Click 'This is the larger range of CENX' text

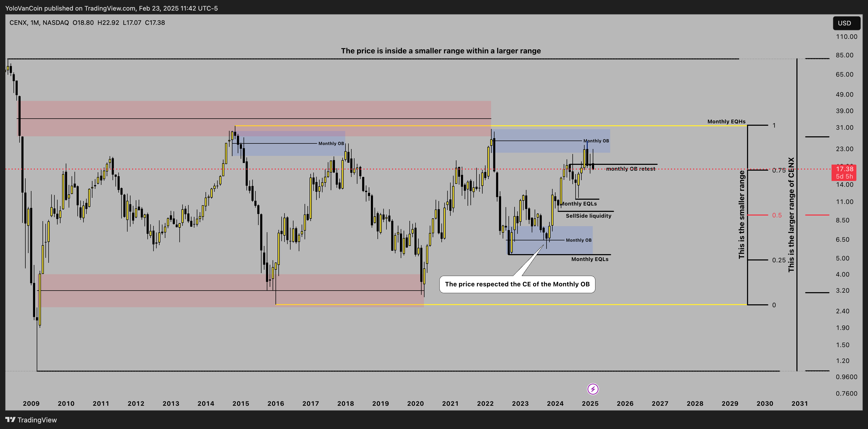(x=791, y=215)
